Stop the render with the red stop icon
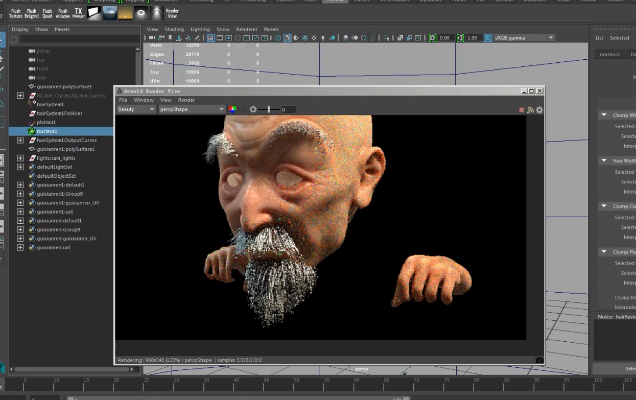The width and height of the screenshot is (636, 400). [x=521, y=109]
